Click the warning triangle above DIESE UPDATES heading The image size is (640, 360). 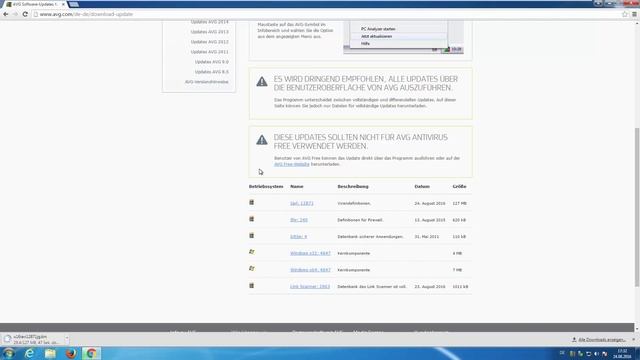262,140
